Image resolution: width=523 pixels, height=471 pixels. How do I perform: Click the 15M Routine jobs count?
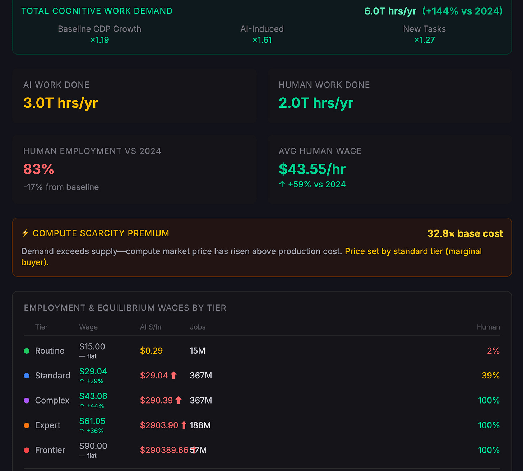pos(197,351)
